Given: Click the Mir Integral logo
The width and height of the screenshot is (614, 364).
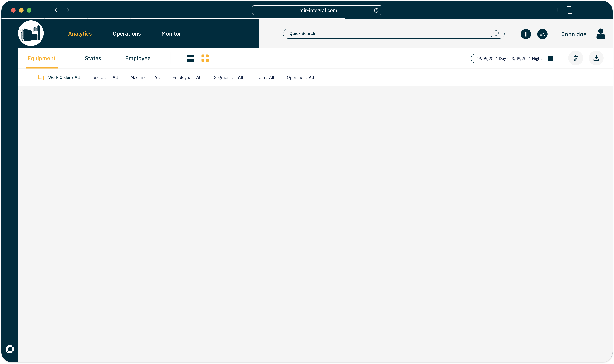Looking at the screenshot, I should point(31,33).
